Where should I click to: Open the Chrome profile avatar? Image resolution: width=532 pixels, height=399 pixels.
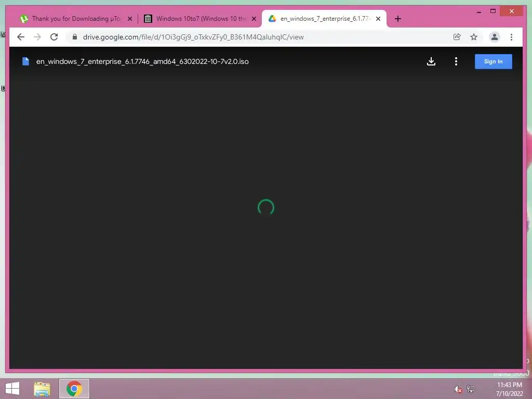coord(495,37)
